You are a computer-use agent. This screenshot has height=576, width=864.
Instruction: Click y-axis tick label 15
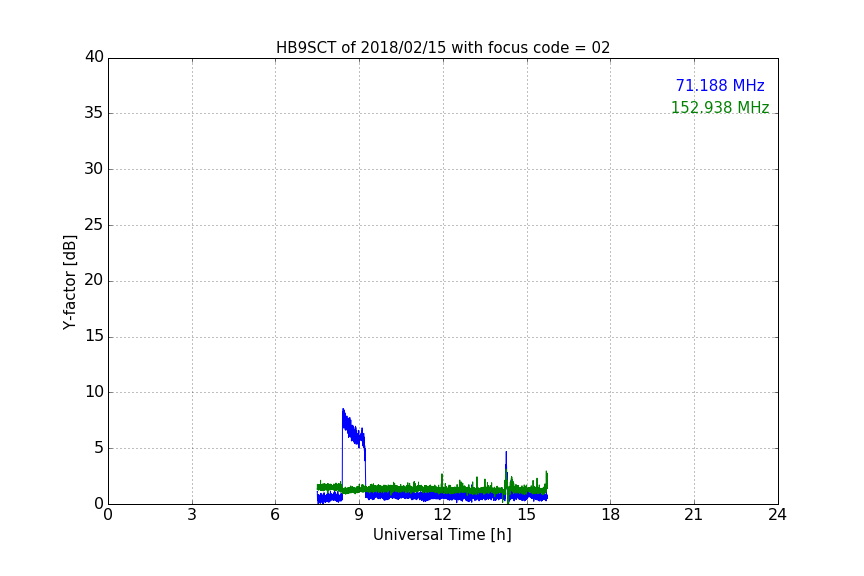coord(94,336)
